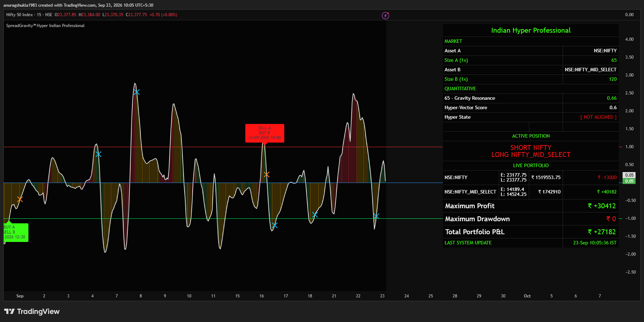The image size is (644, 322).
Task: Click the green 0.05 price scale tag
Action: coord(629,181)
